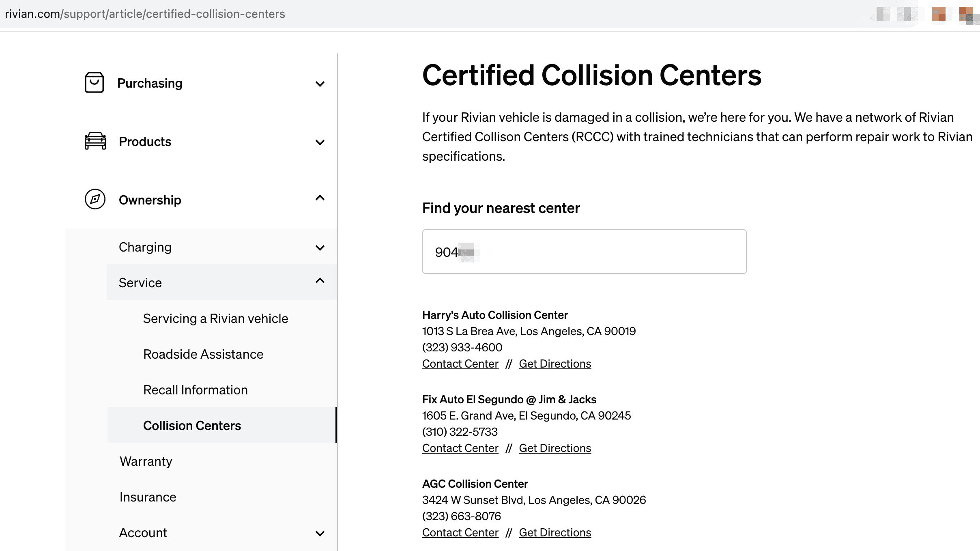
Task: Click Fix Auto El Segundo @ Jim & Jacks name
Action: click(509, 399)
